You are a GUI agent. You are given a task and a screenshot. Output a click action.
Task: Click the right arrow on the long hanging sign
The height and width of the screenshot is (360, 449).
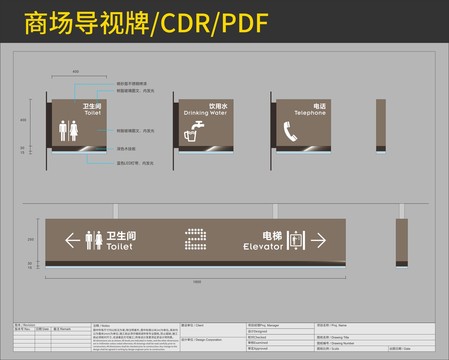click(x=318, y=240)
